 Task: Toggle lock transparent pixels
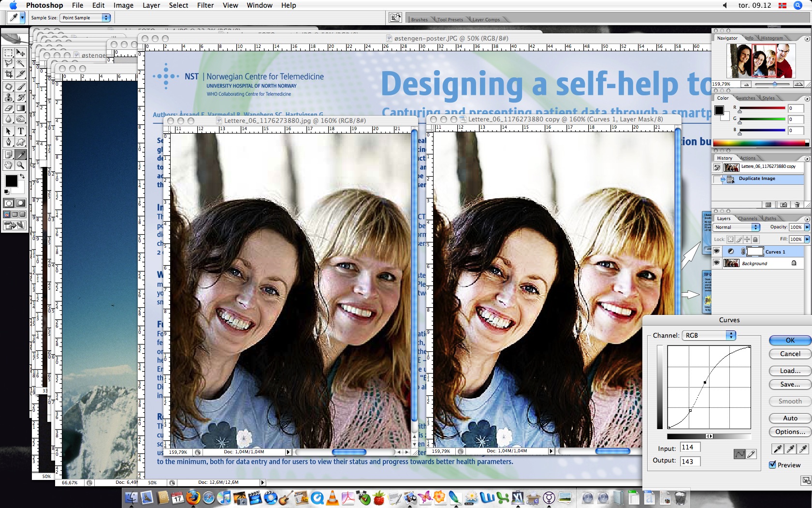click(730, 239)
